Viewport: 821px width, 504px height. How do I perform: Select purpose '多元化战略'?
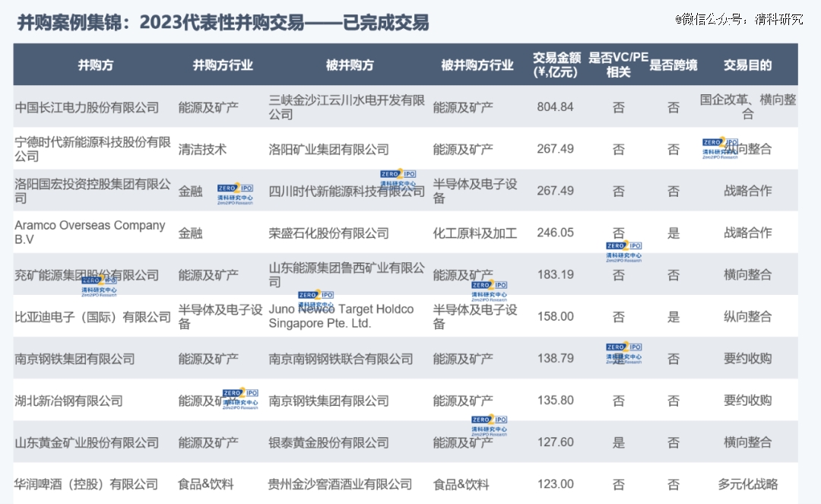[x=748, y=483]
